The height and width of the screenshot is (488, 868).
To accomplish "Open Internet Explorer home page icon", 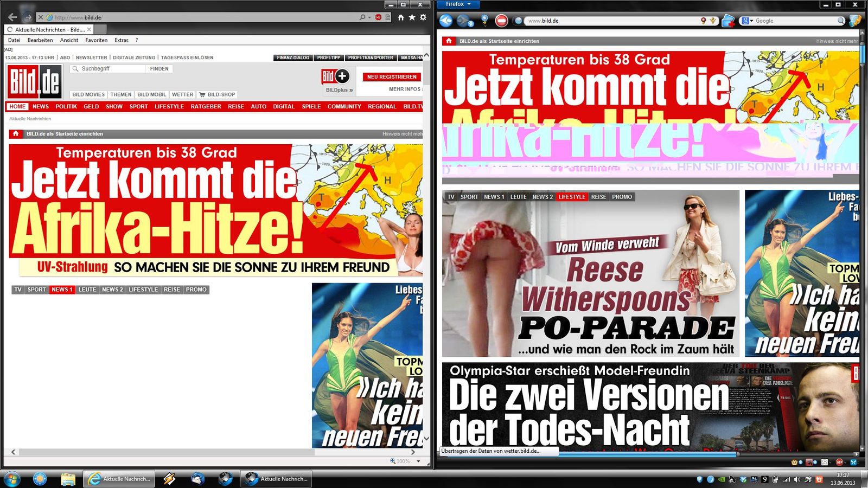I will tap(401, 17).
